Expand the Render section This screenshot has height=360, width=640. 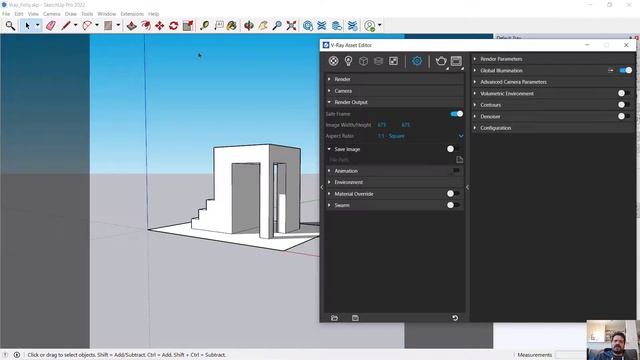click(394, 79)
